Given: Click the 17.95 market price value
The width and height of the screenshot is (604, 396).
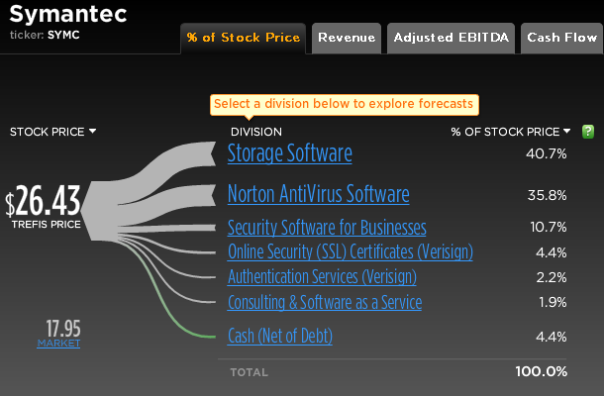Looking at the screenshot, I should 63,329.
